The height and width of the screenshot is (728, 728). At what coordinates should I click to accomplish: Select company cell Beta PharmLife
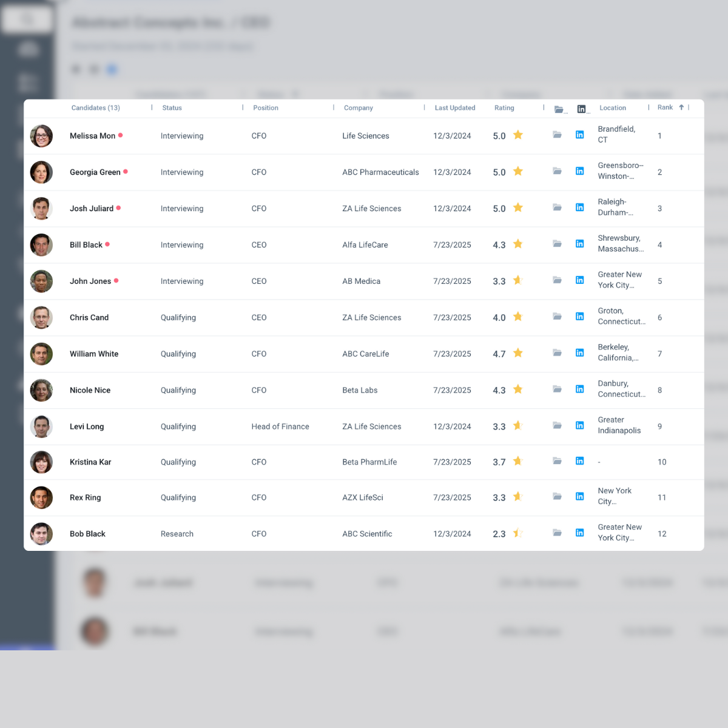tap(369, 462)
